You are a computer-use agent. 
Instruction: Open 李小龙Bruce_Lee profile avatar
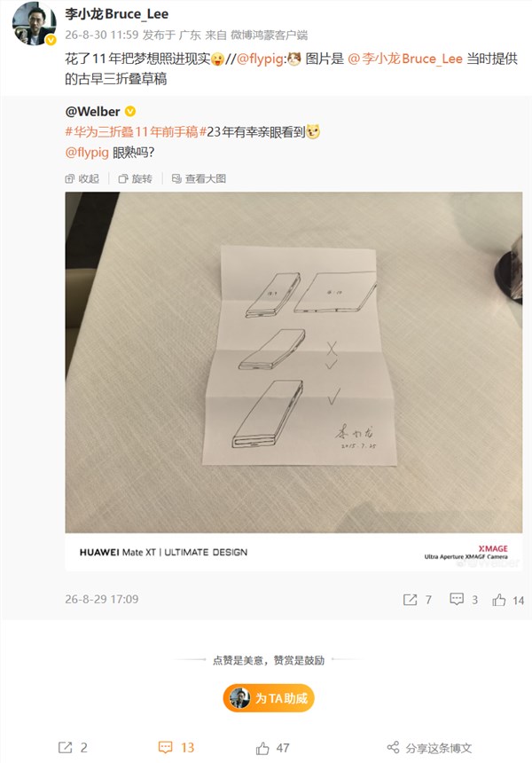(x=34, y=22)
